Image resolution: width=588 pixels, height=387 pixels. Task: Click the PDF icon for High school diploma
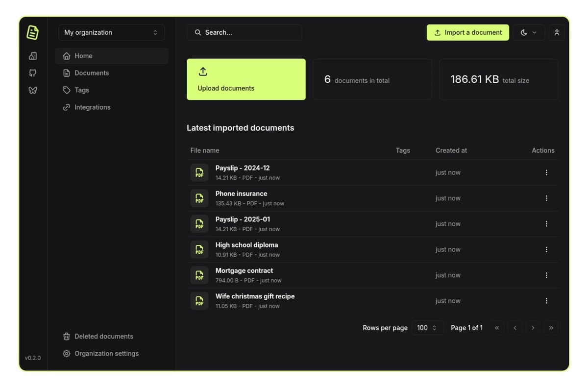199,250
